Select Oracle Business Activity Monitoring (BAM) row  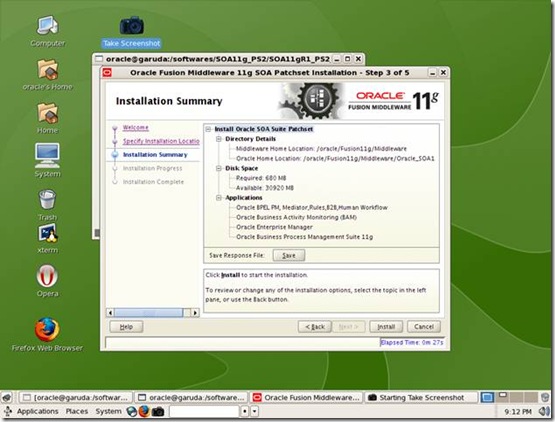[x=296, y=217]
